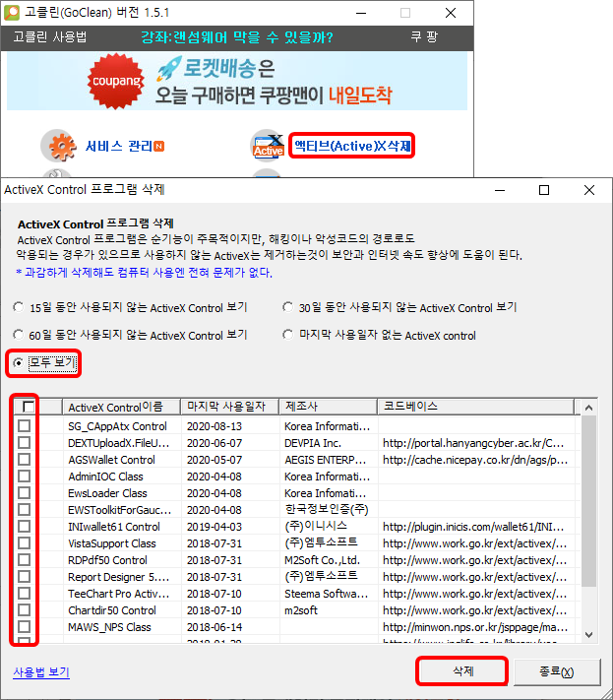Minimize the GoClean main window
Viewport: 613px width, 700px height.
[x=361, y=13]
